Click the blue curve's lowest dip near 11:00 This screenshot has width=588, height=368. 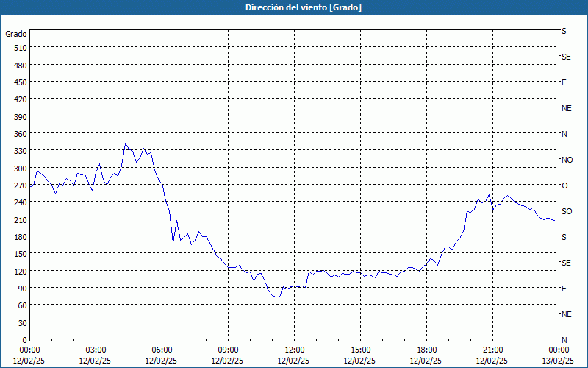pos(277,297)
